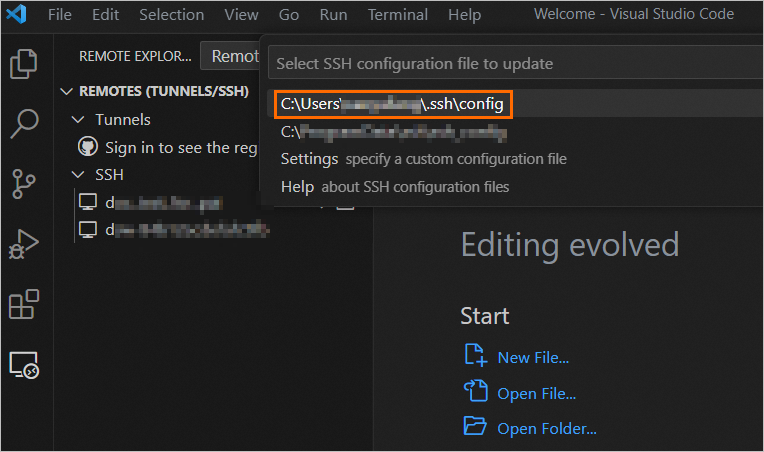Open the View menu

click(x=241, y=15)
